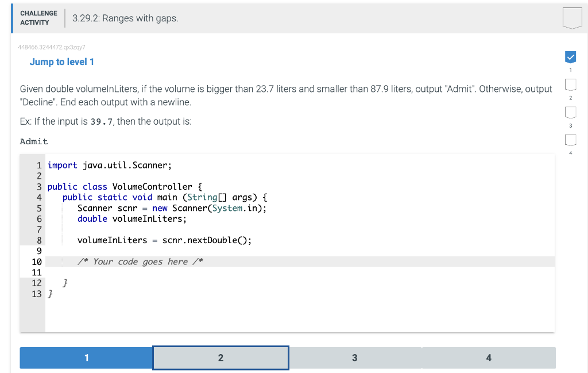Click line number 10 in the editor gutter
Screen dimensions: 588x373
pos(37,262)
